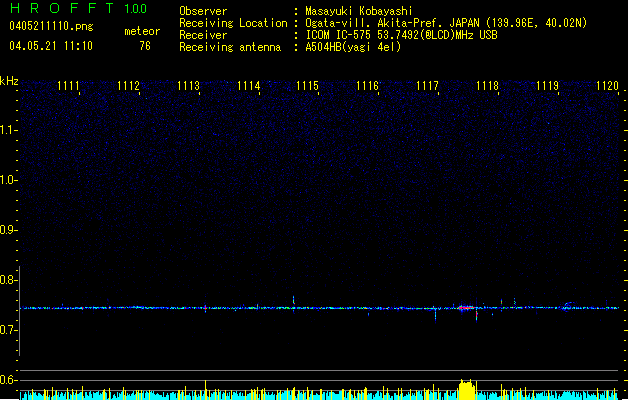Click the 1118 time marker

coord(487,86)
